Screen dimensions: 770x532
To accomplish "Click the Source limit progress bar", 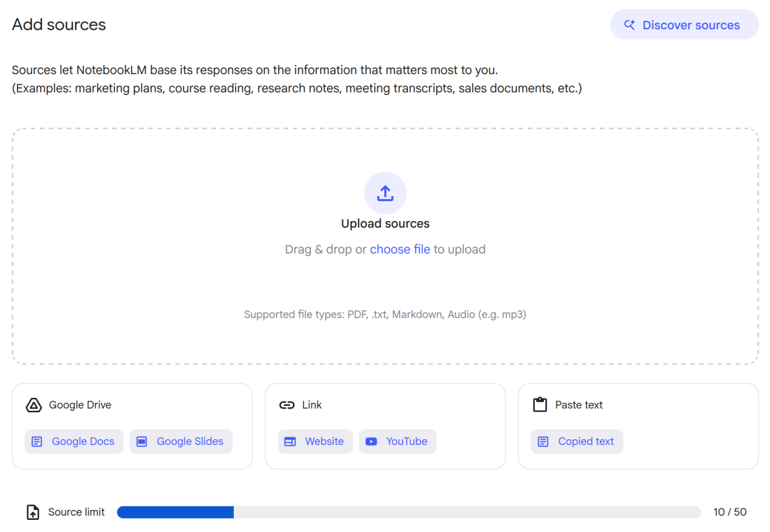I will coord(409,512).
